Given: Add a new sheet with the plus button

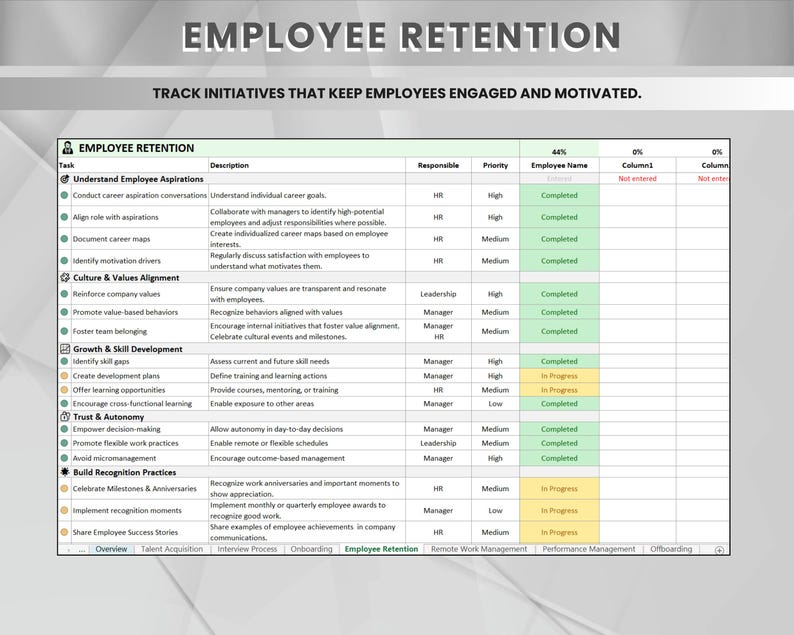Looking at the screenshot, I should click(719, 550).
